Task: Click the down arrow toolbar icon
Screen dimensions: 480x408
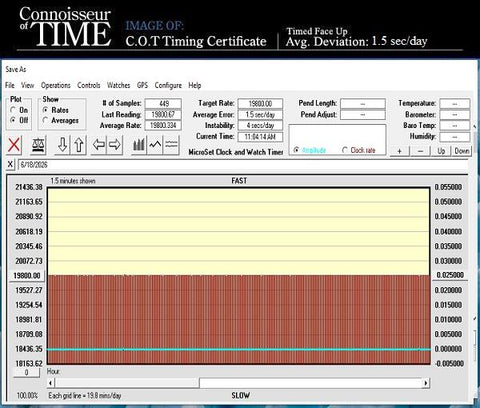Action: tap(62, 145)
